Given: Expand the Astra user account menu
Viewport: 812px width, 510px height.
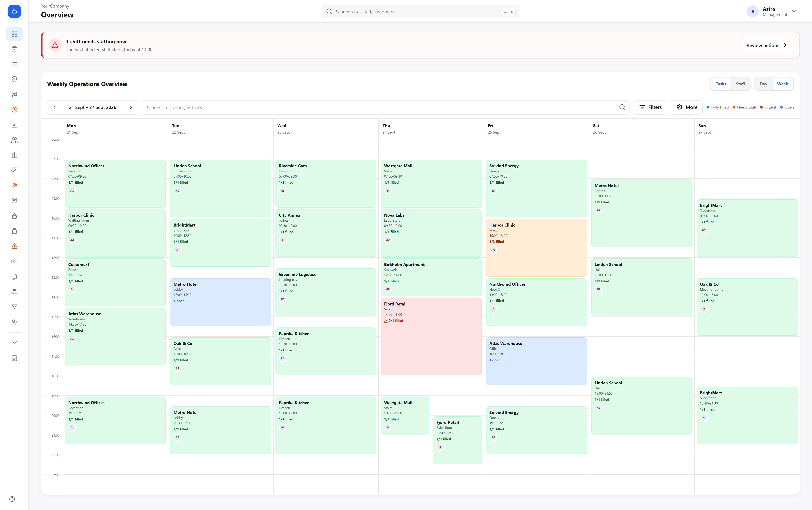Looking at the screenshot, I should (771, 11).
